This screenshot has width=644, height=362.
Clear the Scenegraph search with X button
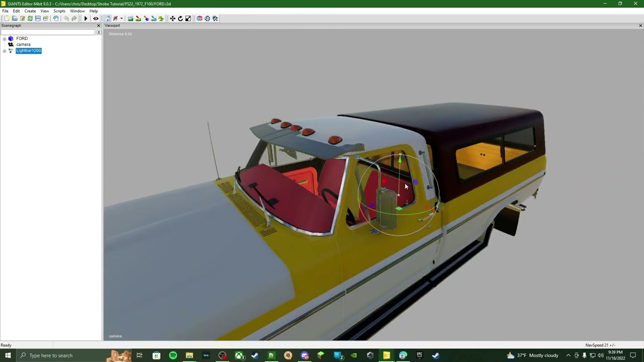pos(99,32)
